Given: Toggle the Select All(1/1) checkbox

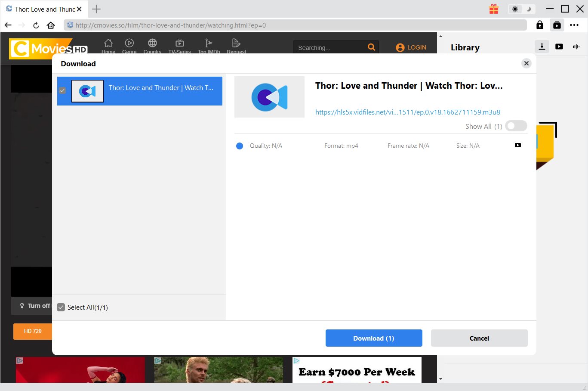Looking at the screenshot, I should [61, 307].
